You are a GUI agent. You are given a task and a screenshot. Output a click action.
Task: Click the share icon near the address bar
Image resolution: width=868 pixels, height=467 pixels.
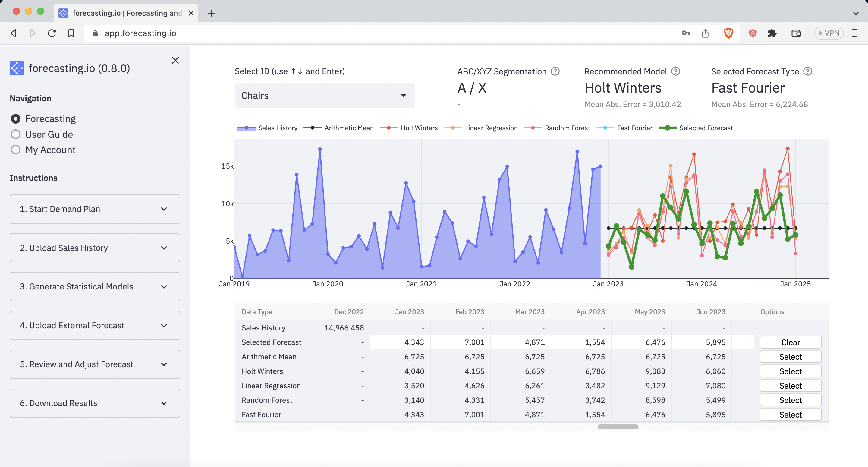(x=705, y=33)
